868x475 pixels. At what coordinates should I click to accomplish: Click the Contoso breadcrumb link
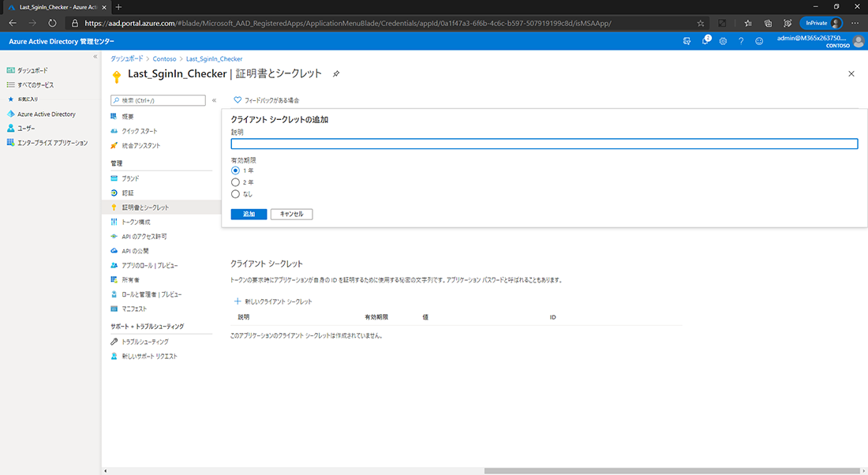(x=164, y=58)
